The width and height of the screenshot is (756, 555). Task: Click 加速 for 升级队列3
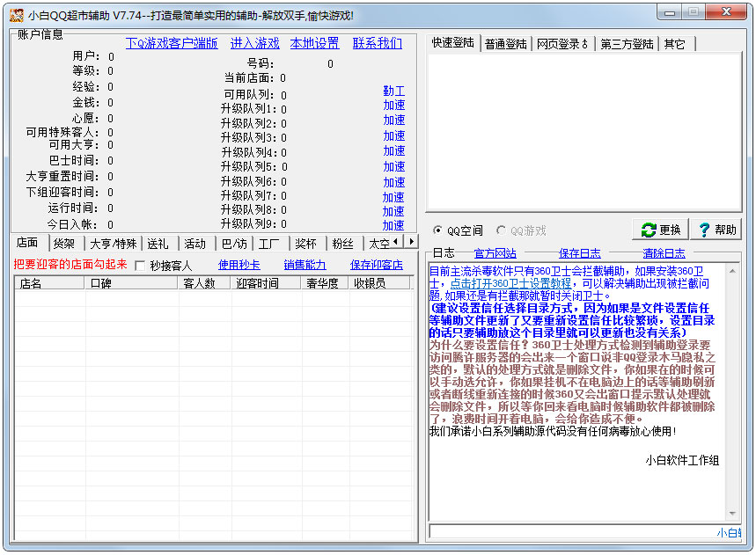point(394,135)
